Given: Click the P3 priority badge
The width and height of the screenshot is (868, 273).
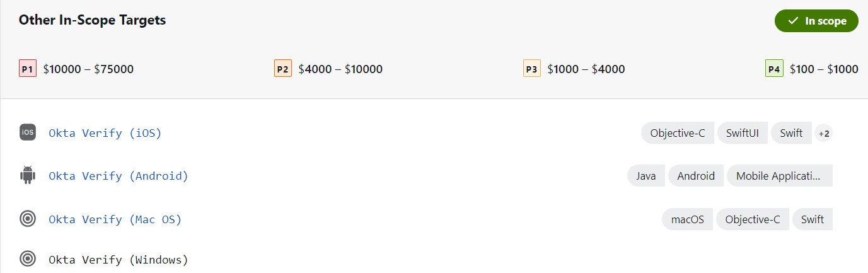Looking at the screenshot, I should pos(532,69).
